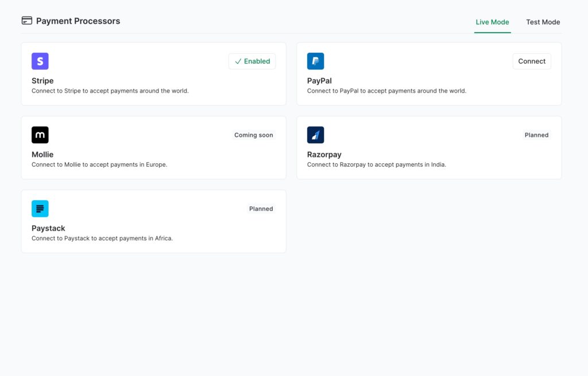Click the Planned badge on Razorpay card
The height and width of the screenshot is (376, 588).
coord(536,135)
